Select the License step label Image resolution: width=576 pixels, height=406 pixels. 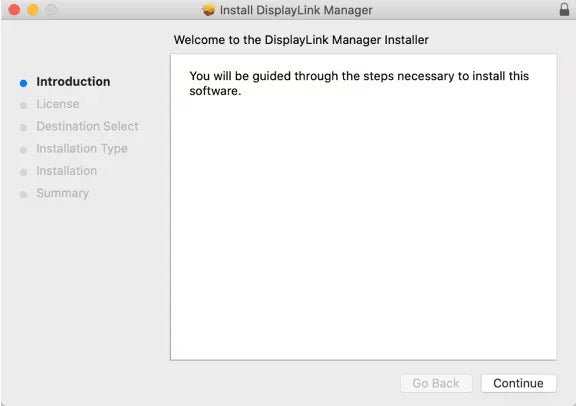click(x=58, y=104)
